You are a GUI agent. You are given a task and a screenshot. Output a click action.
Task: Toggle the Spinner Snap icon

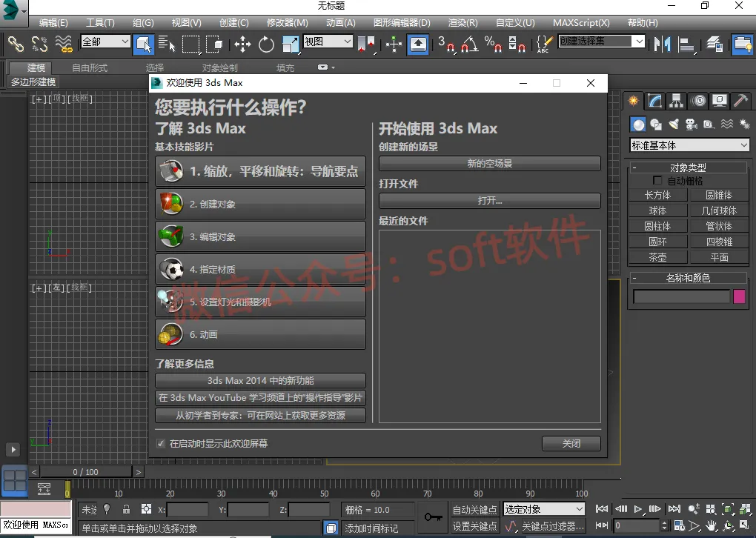pos(517,44)
